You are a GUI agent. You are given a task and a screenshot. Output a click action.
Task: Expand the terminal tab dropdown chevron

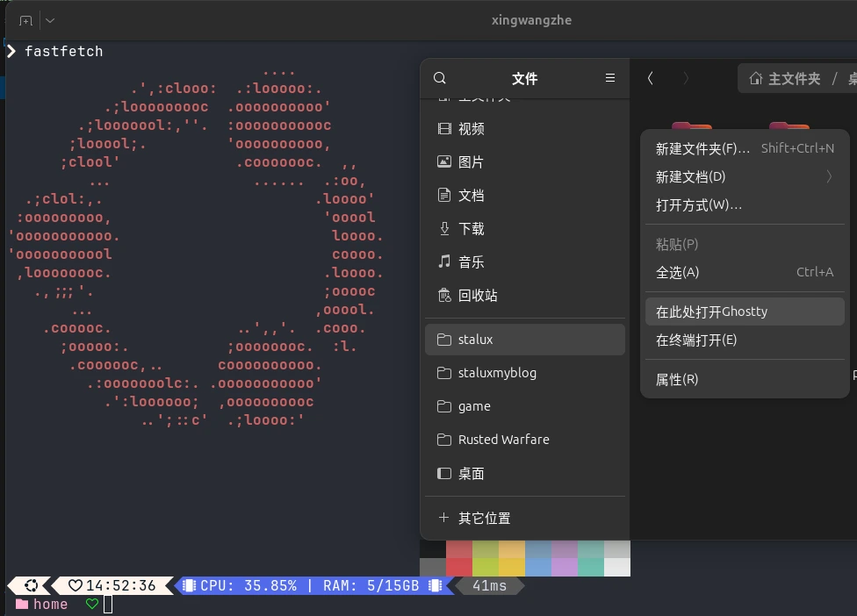[49, 19]
